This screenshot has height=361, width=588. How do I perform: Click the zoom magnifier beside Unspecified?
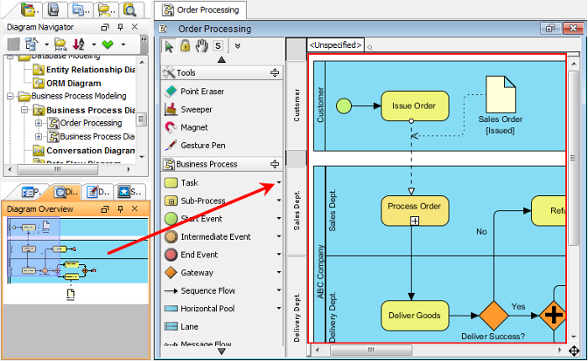tap(370, 48)
